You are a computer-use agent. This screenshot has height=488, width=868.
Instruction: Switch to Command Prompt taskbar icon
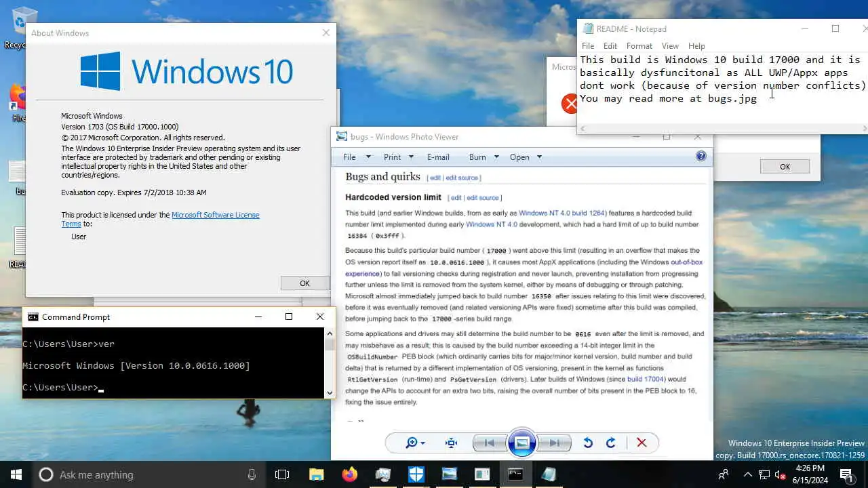[x=515, y=474]
